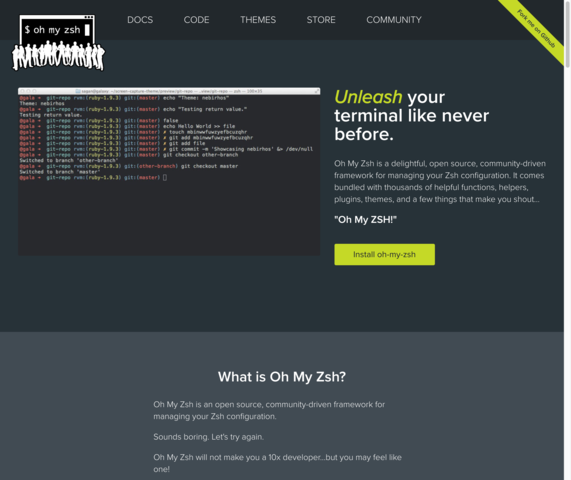Viewport: 571px width, 480px height.
Task: Open the DOCS menu item
Action: (x=140, y=20)
